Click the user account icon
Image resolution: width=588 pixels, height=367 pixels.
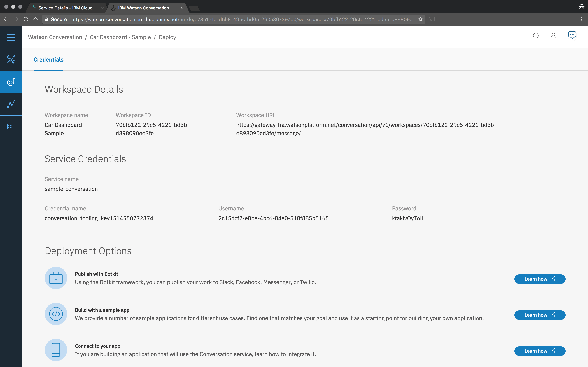(553, 36)
